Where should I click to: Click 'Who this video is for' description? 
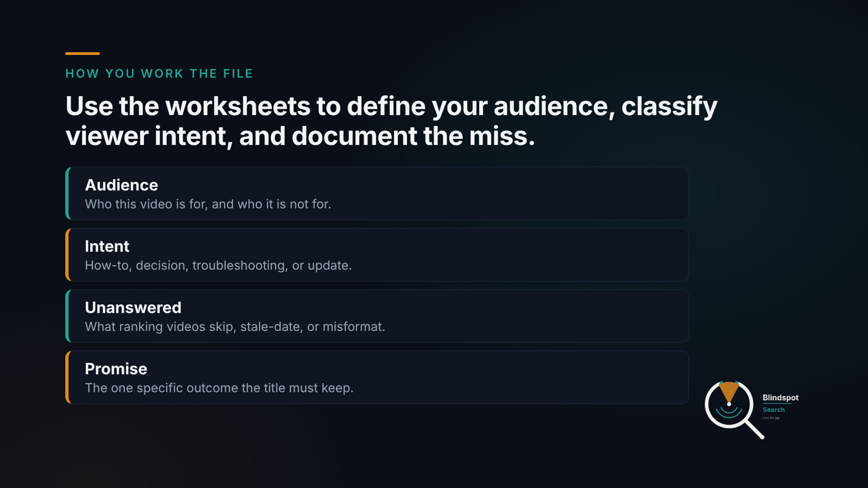208,204
